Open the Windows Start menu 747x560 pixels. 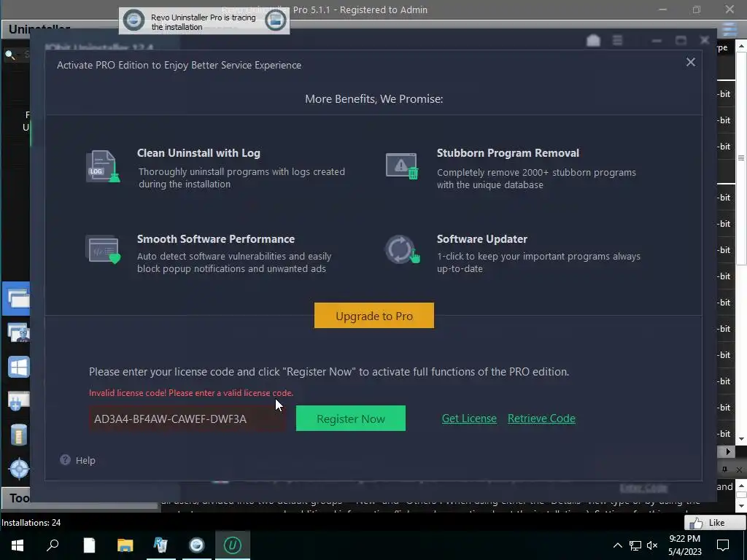[18, 545]
